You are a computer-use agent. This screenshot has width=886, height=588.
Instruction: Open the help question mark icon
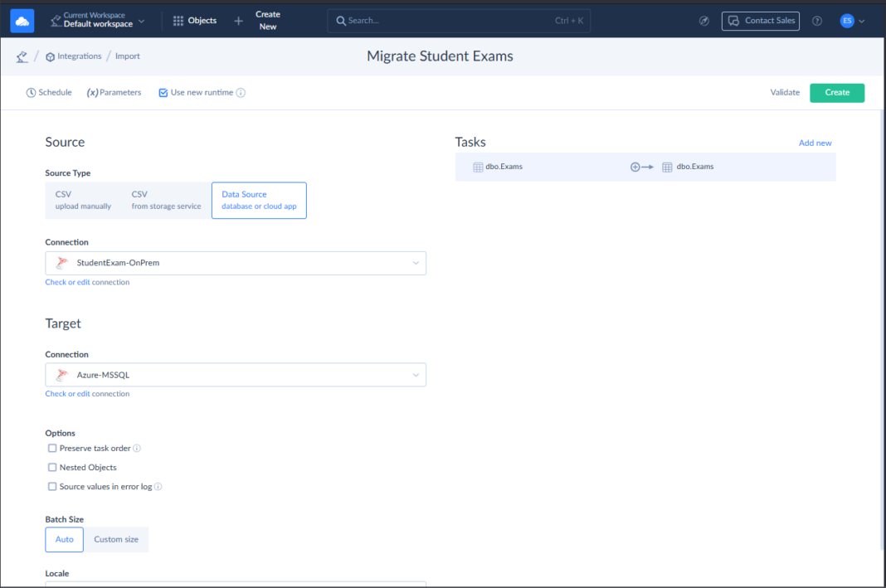point(817,21)
